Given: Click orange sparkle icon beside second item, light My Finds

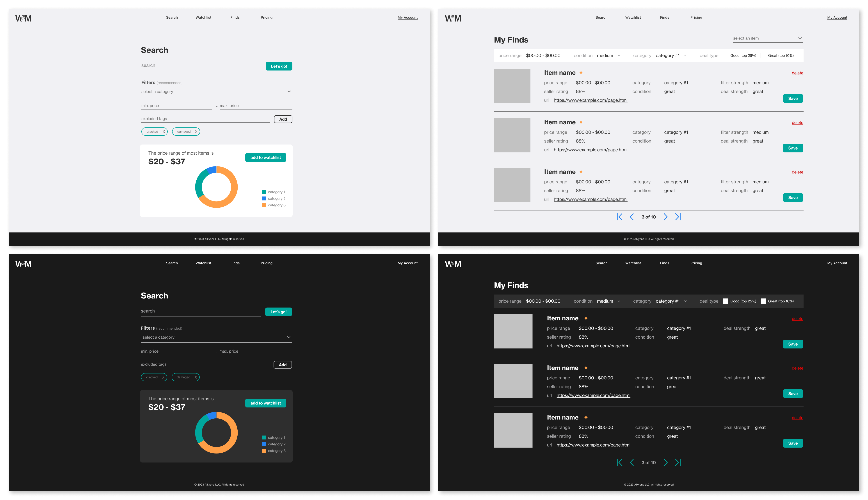Looking at the screenshot, I should click(581, 122).
